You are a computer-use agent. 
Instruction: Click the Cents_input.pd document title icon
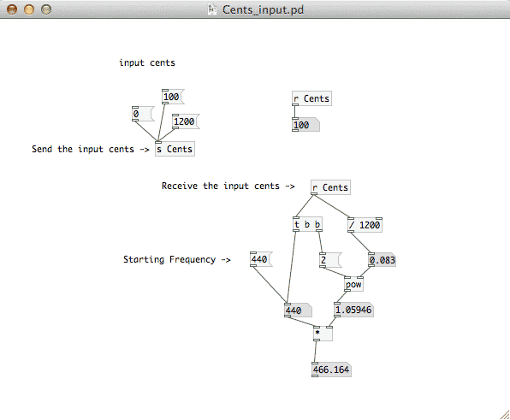tap(212, 9)
